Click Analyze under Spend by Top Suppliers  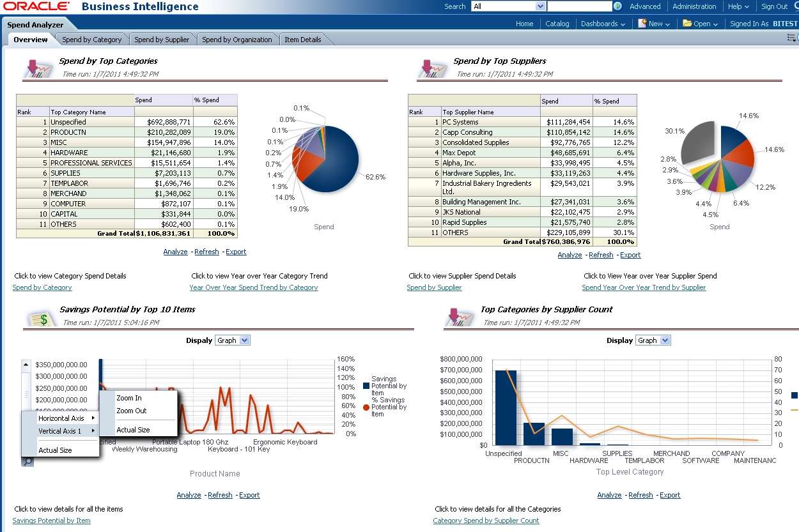click(x=570, y=255)
